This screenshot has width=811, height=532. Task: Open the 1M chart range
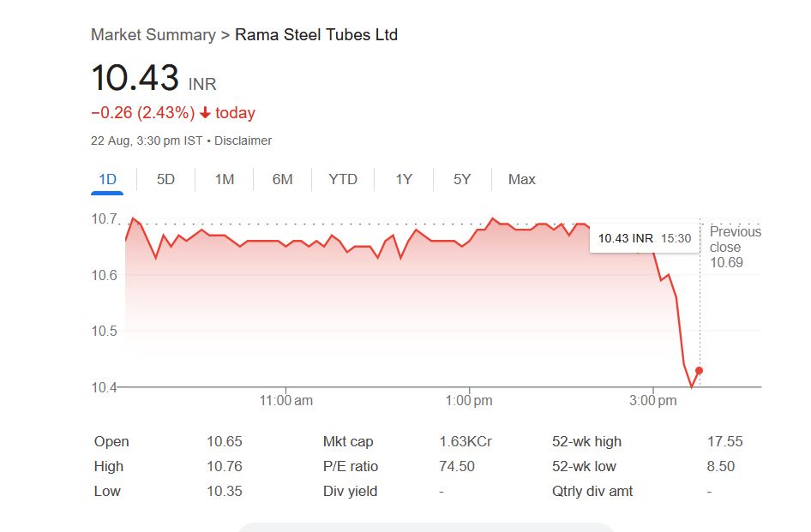tap(224, 179)
